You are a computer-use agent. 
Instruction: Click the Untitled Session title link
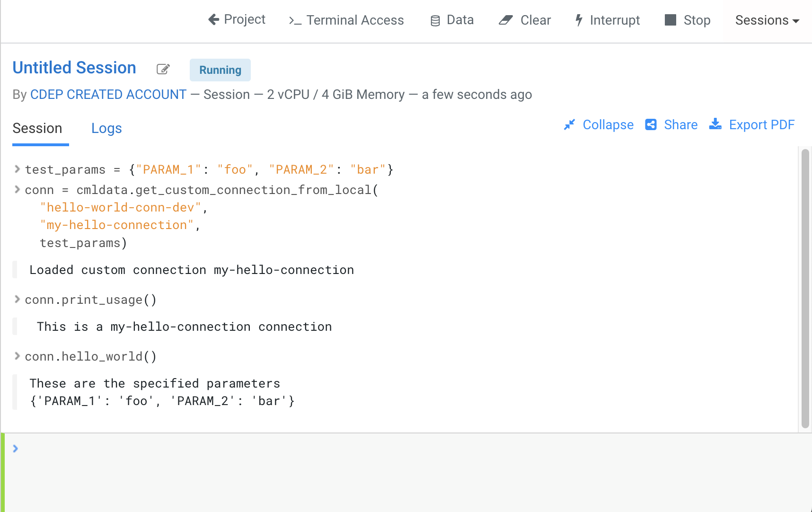[x=74, y=68]
